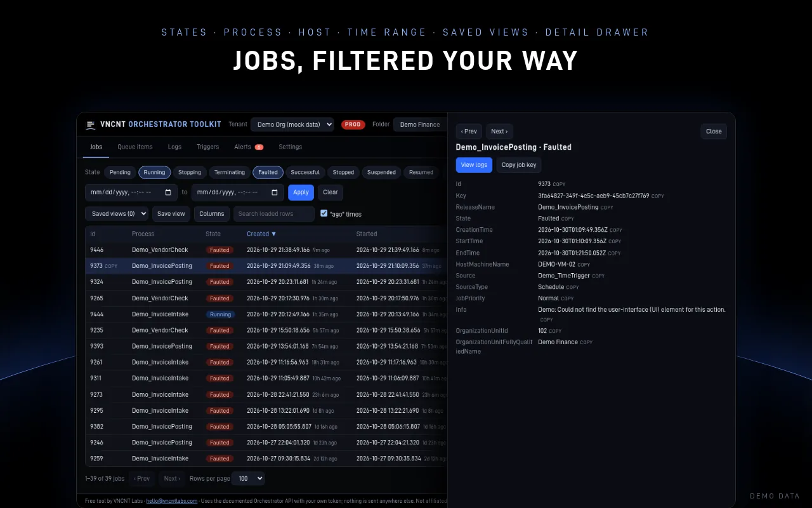The height and width of the screenshot is (508, 812).
Task: Focus the Search loaded rows field
Action: (x=274, y=213)
